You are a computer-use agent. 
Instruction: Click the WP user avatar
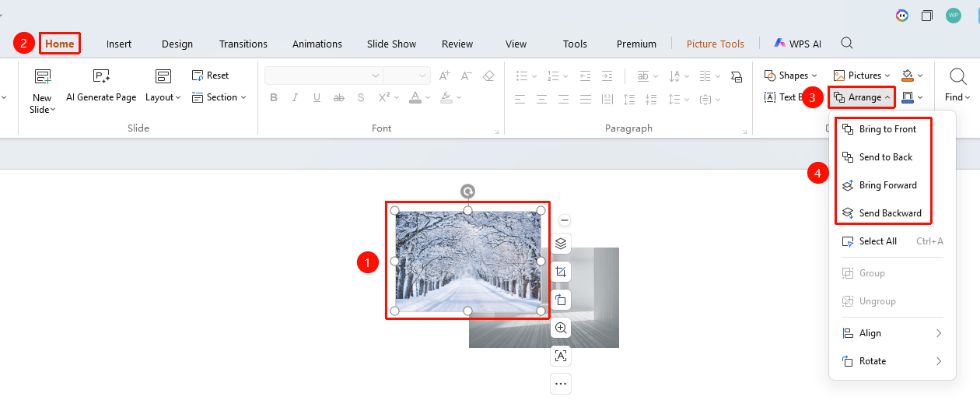[x=954, y=16]
